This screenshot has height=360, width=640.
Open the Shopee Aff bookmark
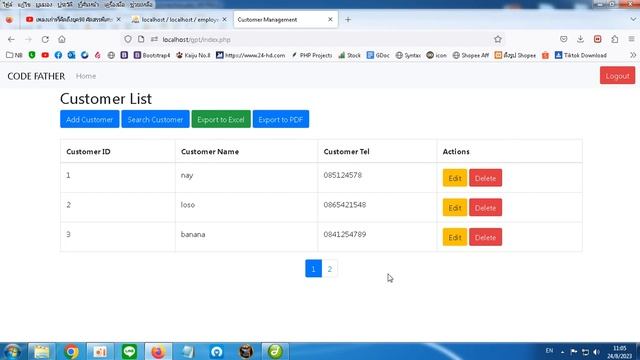[x=471, y=55]
